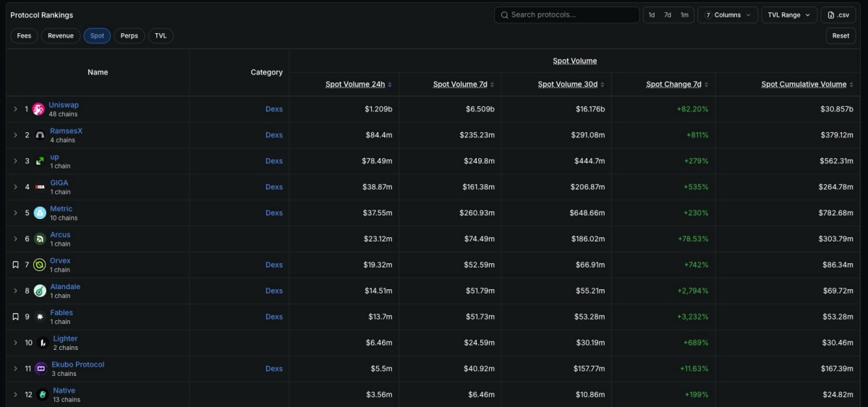Click the Fables protocol logo
This screenshot has width=868, height=407.
pos(40,317)
